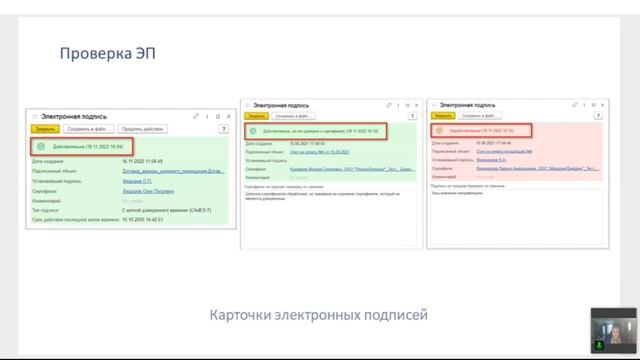The width and height of the screenshot is (640, 360).
Task: Select the Карточки электронных подписей caption
Action: click(x=319, y=315)
